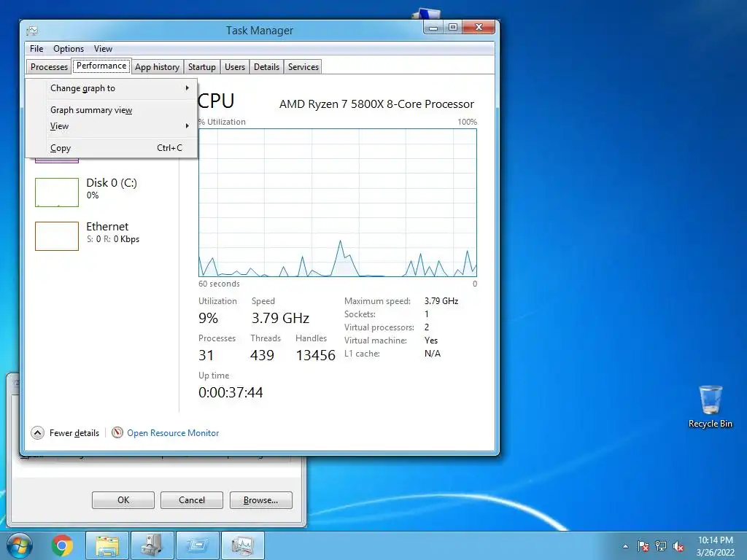The width and height of the screenshot is (747, 560).
Task: Select the Disk 0 (C:) label
Action: point(112,183)
